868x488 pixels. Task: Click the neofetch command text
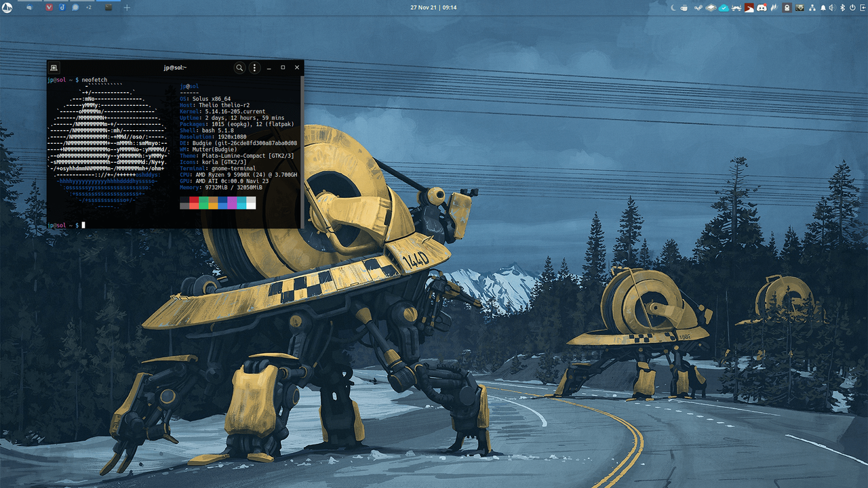pos(95,80)
